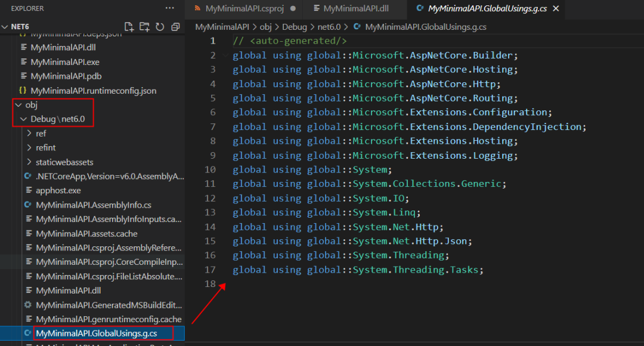Expand the ref folder
Image resolution: width=644 pixels, height=346 pixels.
[29, 133]
